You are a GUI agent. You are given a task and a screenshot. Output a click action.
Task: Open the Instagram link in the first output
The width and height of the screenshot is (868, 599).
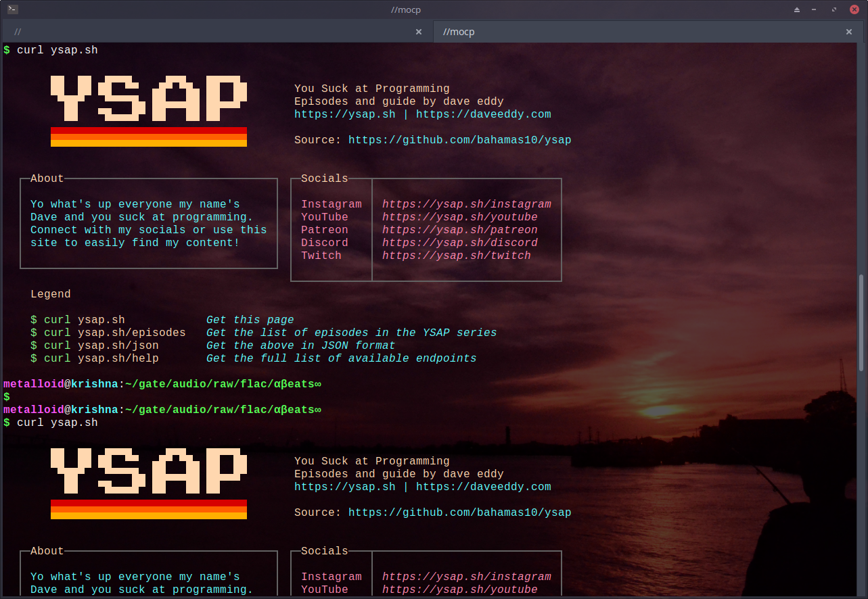(x=466, y=204)
